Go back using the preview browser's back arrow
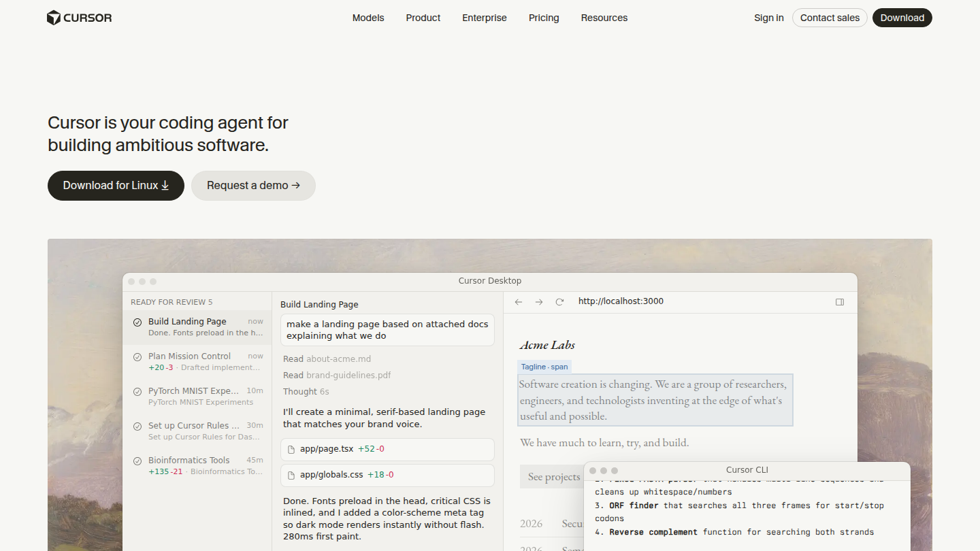 coord(519,302)
